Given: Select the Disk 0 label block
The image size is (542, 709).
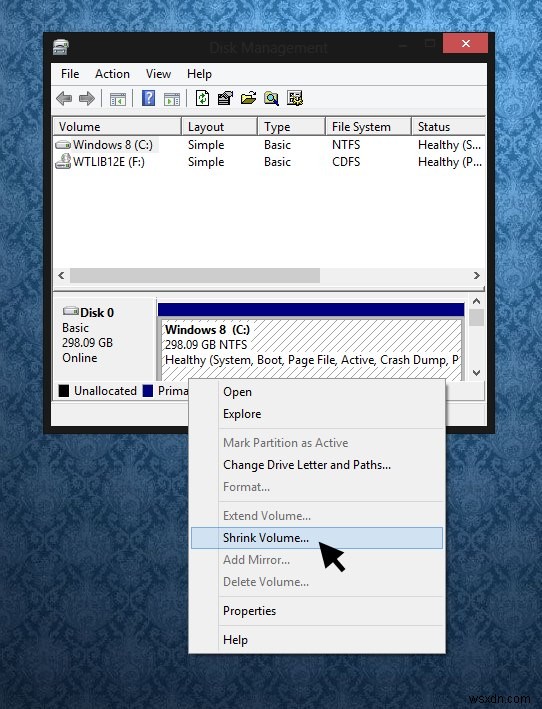Looking at the screenshot, I should tap(105, 338).
